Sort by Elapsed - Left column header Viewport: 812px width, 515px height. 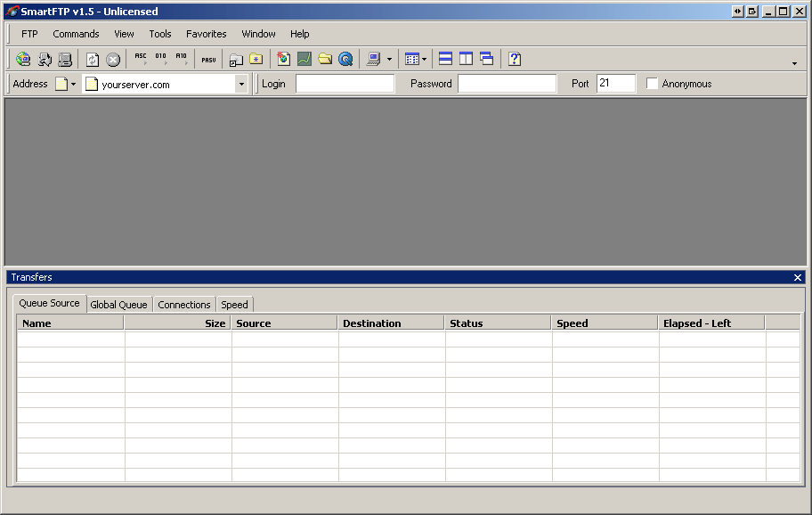[x=711, y=323]
